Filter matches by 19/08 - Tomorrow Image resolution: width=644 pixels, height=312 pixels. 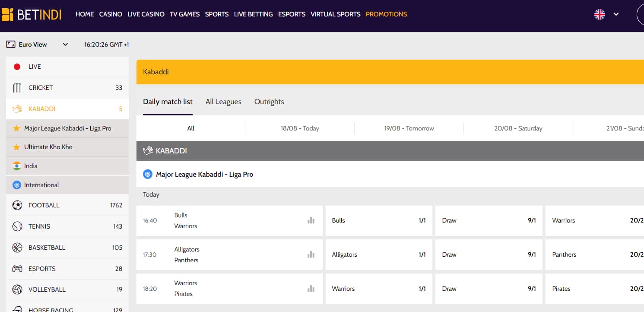coord(409,128)
